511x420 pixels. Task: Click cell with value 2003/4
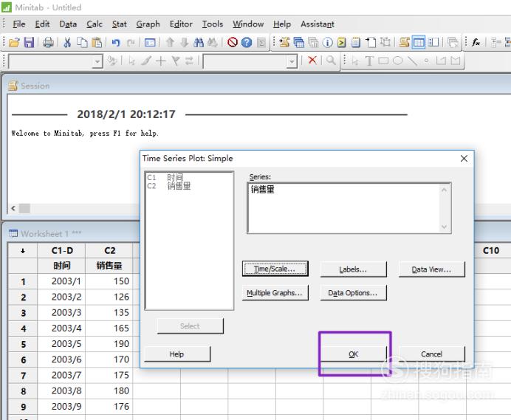61,328
